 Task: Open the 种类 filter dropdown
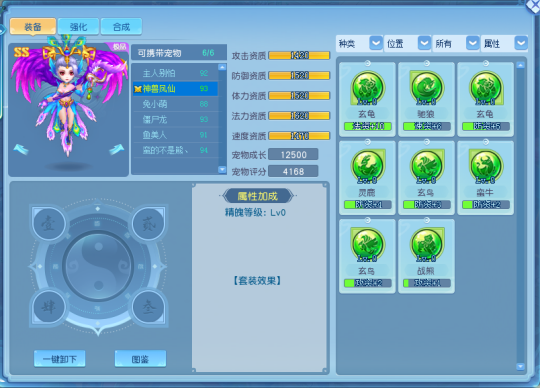pos(376,43)
